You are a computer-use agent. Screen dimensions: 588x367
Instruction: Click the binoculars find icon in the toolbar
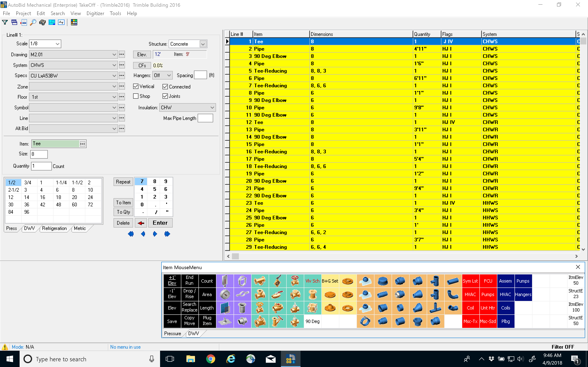[x=42, y=22]
